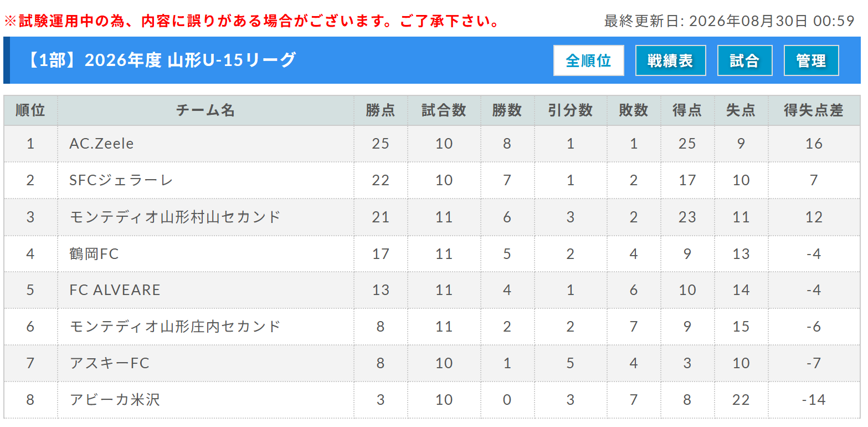Viewport: 868px width, 427px height.
Task: Click モンテディオ山形庄内セカンド team name
Action: coord(175,327)
